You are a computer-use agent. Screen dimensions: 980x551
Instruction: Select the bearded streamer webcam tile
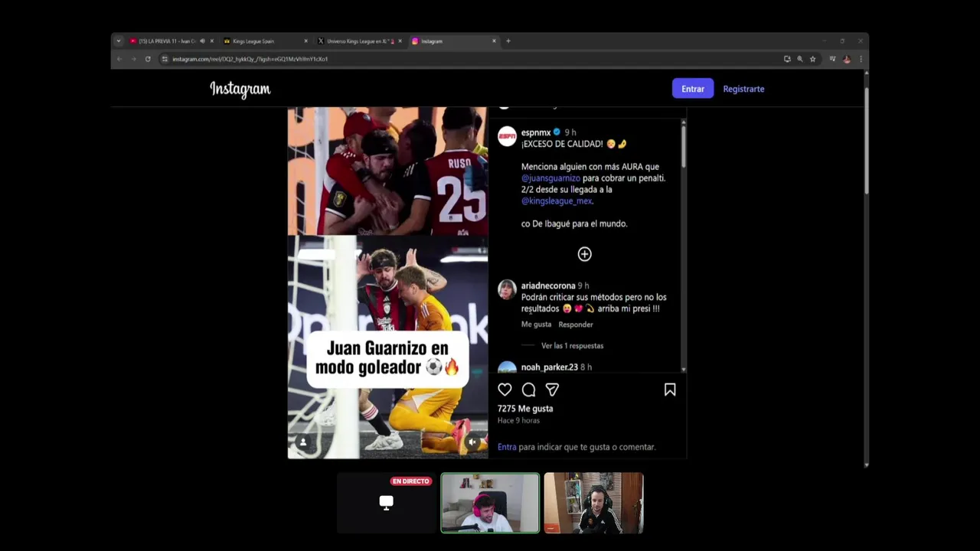593,503
